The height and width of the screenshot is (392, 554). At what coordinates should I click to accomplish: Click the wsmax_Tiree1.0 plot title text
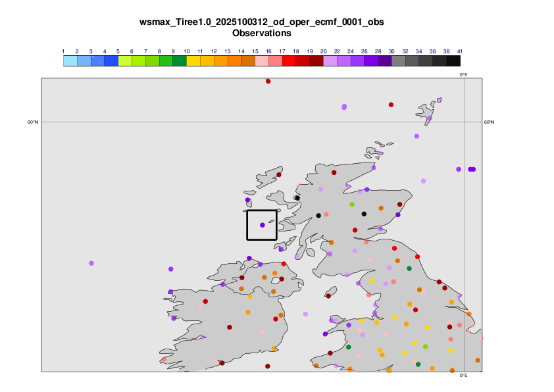(262, 22)
